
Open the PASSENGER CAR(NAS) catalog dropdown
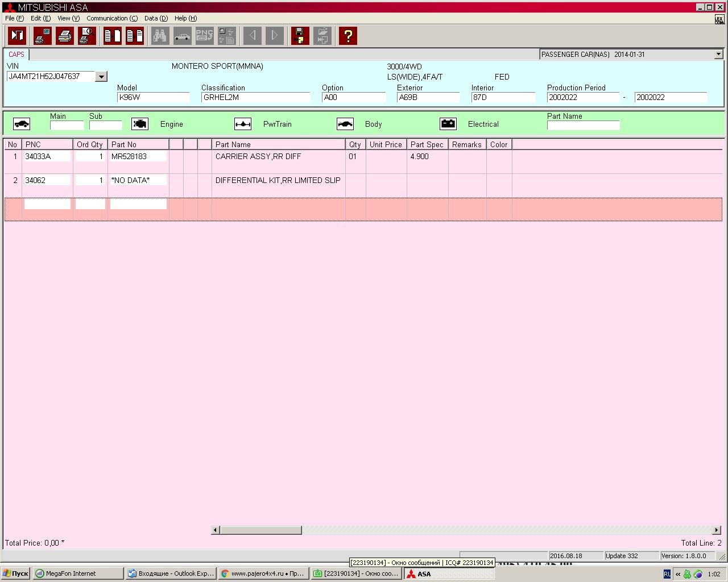(718, 55)
